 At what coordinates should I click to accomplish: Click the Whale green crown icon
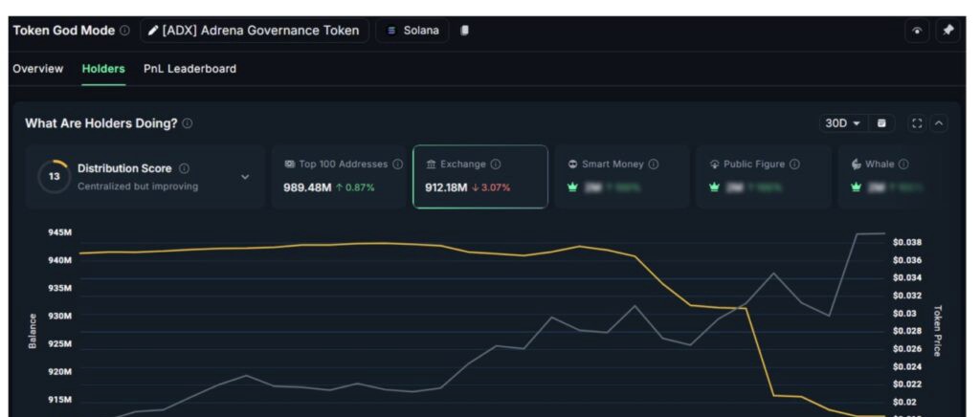(x=857, y=187)
